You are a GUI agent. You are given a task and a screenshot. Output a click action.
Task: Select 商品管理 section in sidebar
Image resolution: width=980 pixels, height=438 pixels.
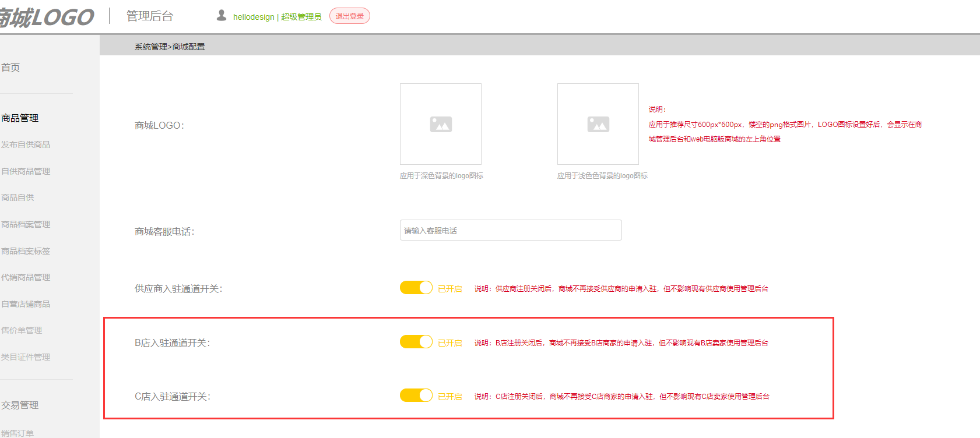click(x=20, y=118)
